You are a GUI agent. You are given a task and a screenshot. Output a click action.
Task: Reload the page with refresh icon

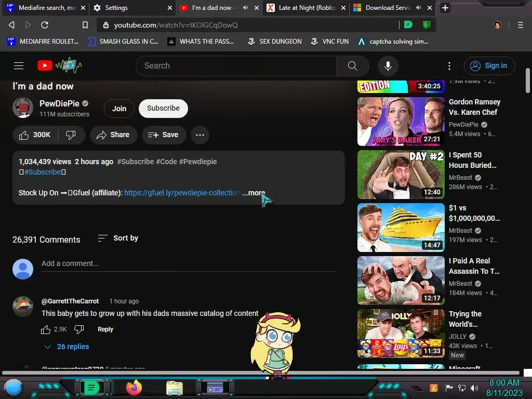click(x=45, y=25)
